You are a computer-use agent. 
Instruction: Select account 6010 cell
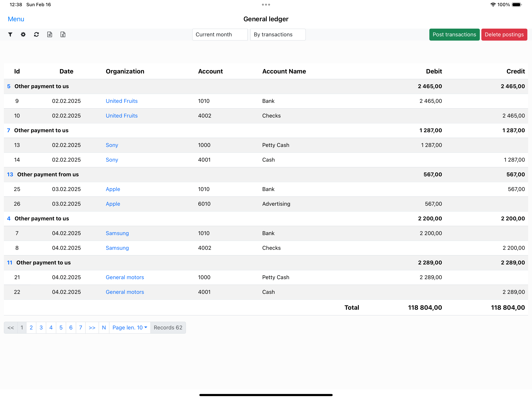[204, 204]
